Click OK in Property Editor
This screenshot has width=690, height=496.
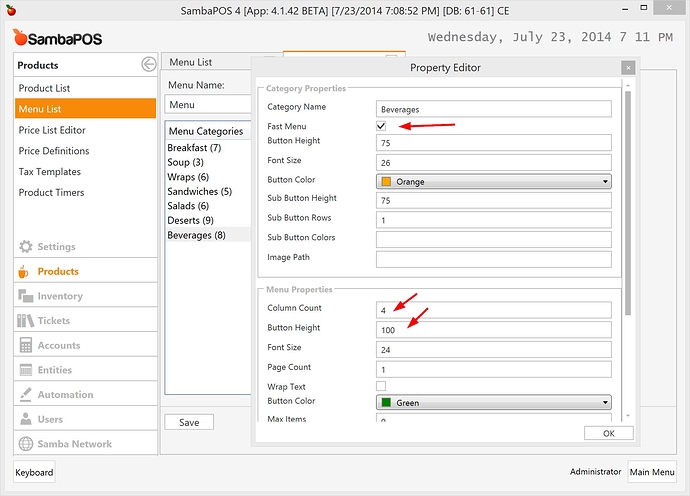click(x=609, y=433)
